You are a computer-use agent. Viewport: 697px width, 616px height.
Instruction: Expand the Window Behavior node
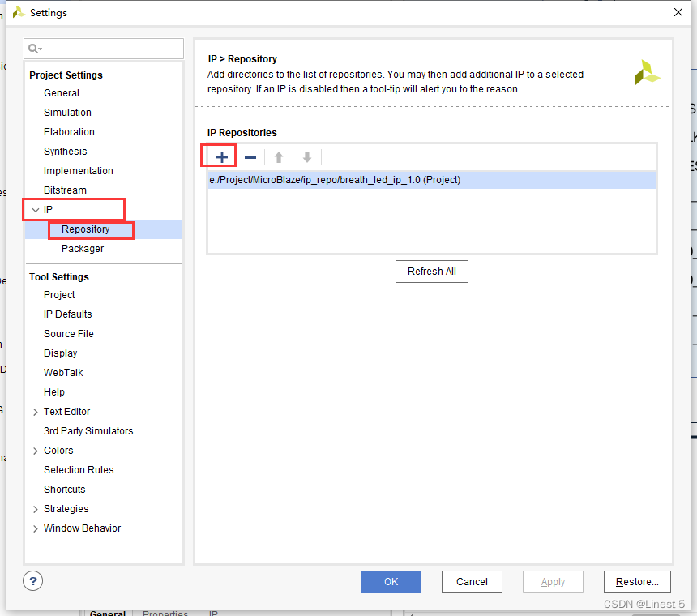click(36, 529)
